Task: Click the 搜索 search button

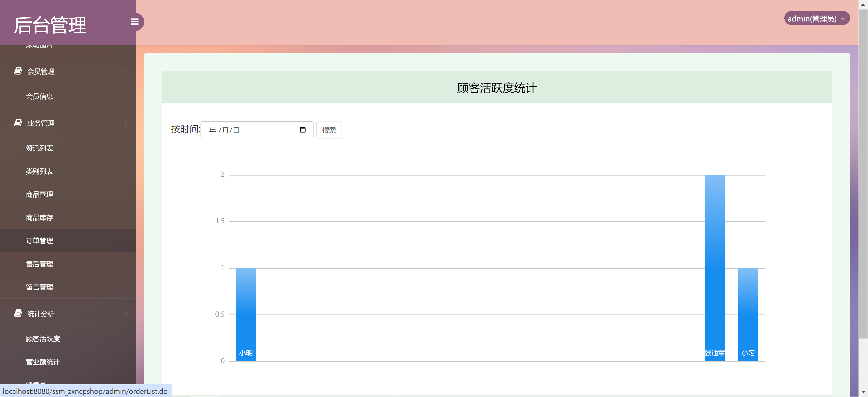Action: coord(329,130)
